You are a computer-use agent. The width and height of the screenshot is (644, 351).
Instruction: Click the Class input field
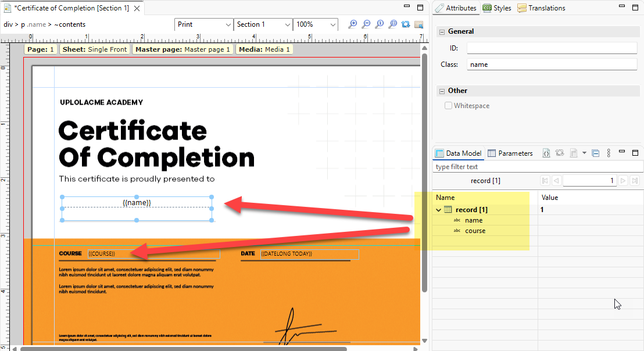pos(552,65)
